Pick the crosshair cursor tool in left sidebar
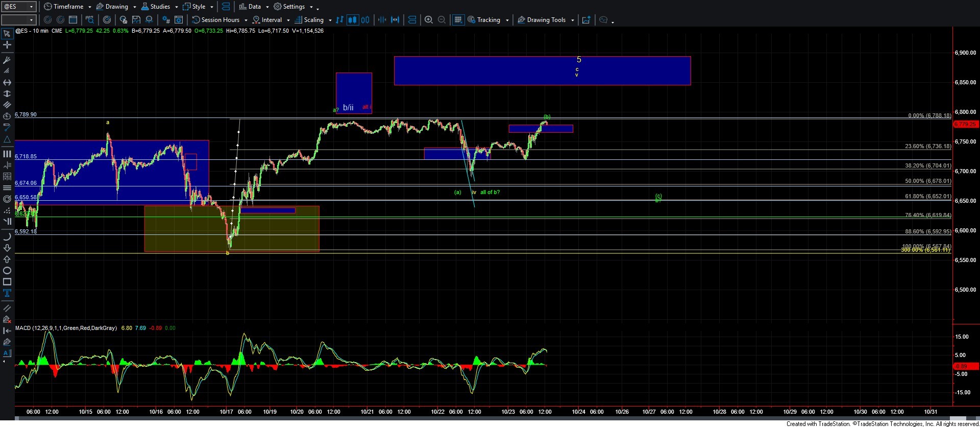Viewport: 980px width, 427px height. [7, 45]
